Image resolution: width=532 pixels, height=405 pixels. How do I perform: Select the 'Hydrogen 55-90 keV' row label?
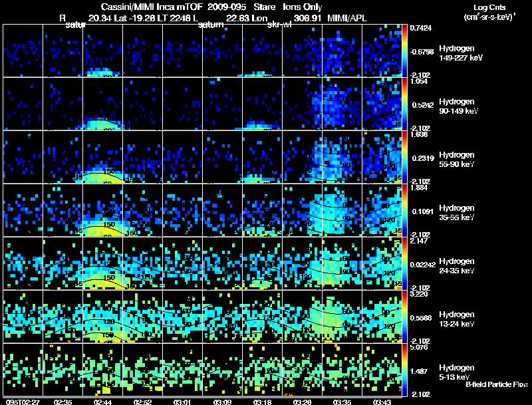click(x=457, y=160)
